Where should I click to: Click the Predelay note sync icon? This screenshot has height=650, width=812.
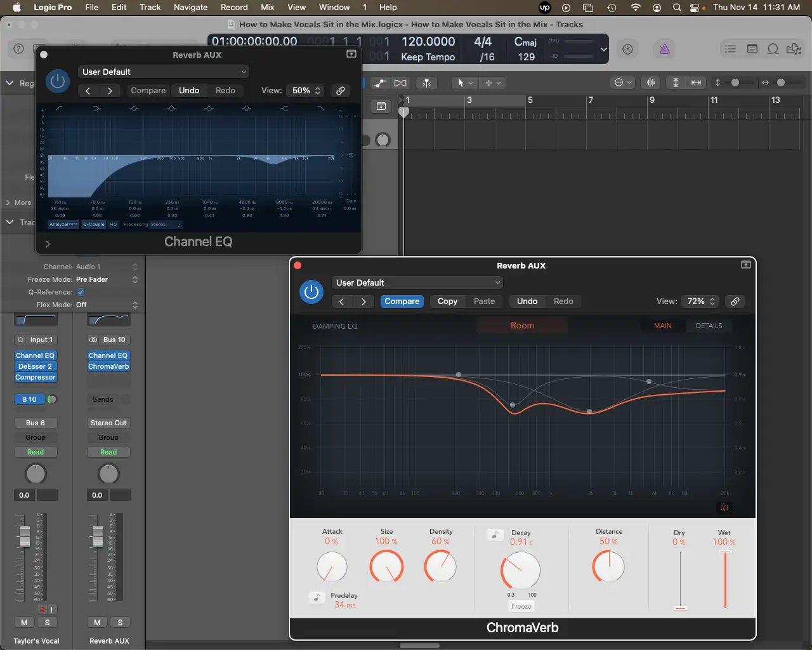317,597
